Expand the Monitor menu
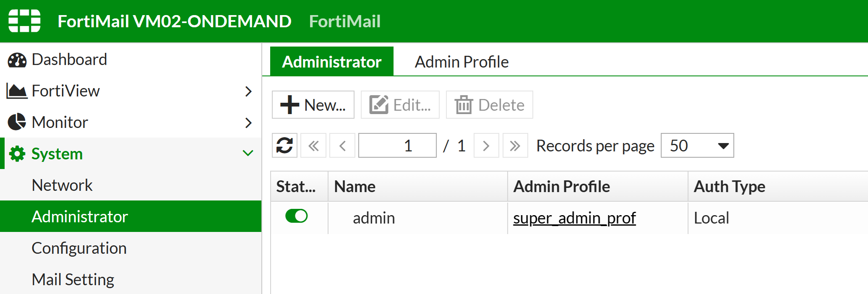This screenshot has width=868, height=294. pyautogui.click(x=248, y=122)
